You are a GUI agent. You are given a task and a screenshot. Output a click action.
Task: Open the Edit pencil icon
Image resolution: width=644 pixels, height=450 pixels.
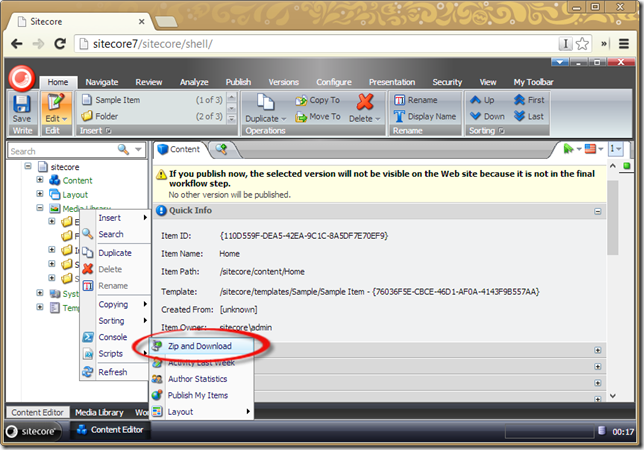click(56, 102)
